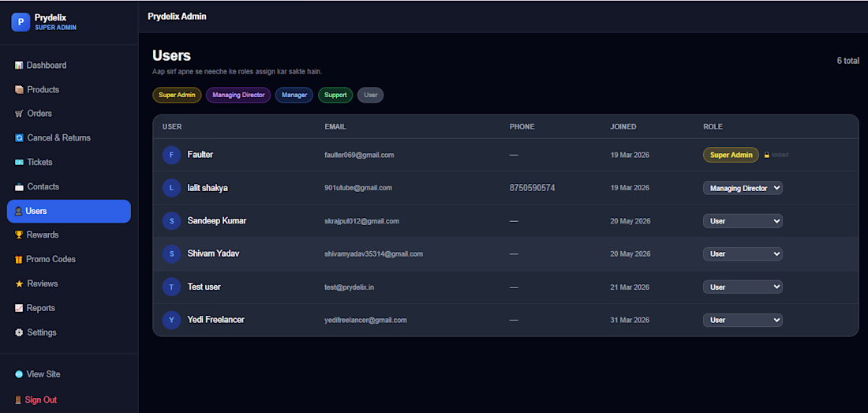Click the Settings gear icon
This screenshot has width=868, height=413.
click(x=19, y=332)
